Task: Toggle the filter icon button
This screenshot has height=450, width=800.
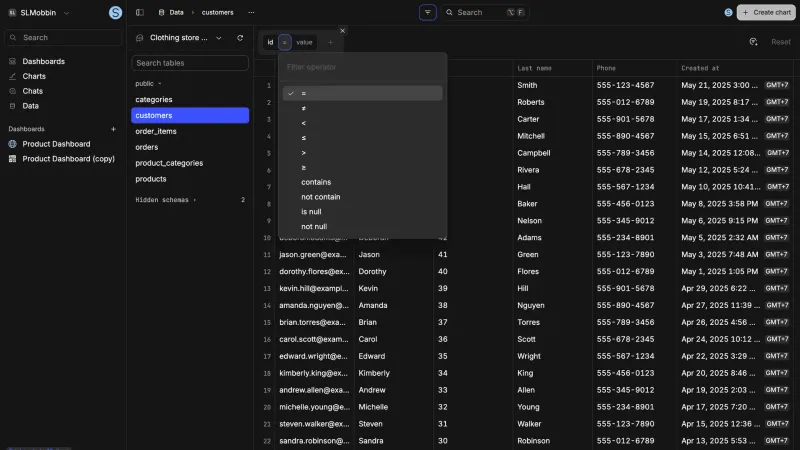Action: [428, 12]
